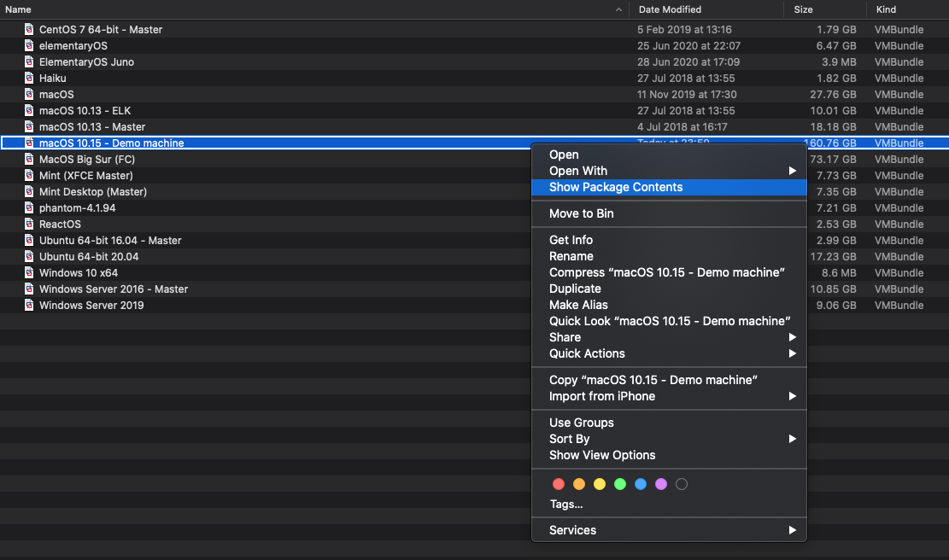Click the "27.76 GB" size value
Screen dimensions: 949x560
tap(834, 95)
